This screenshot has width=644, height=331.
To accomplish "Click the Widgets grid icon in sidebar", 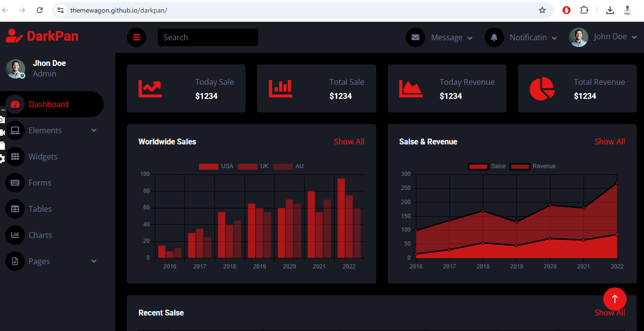I will (15, 157).
